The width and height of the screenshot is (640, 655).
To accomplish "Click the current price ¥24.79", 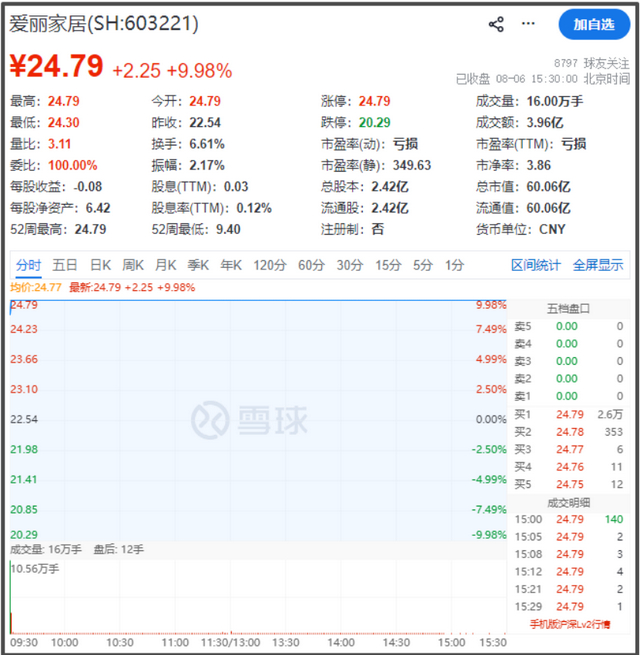I will tap(56, 66).
